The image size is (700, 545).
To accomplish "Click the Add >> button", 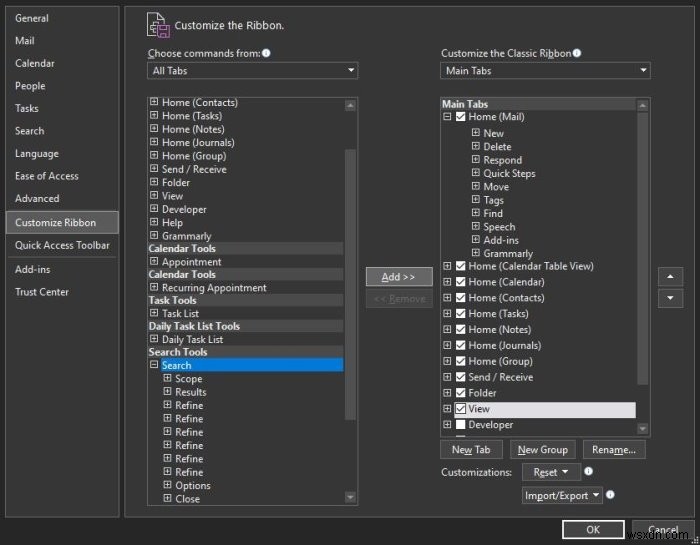I will point(399,277).
